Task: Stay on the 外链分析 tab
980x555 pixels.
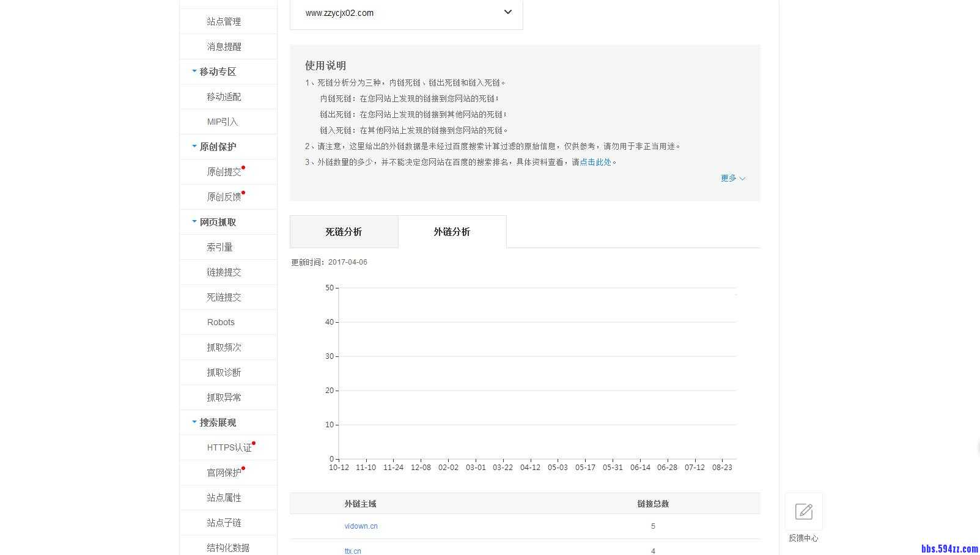Action: tap(451, 232)
